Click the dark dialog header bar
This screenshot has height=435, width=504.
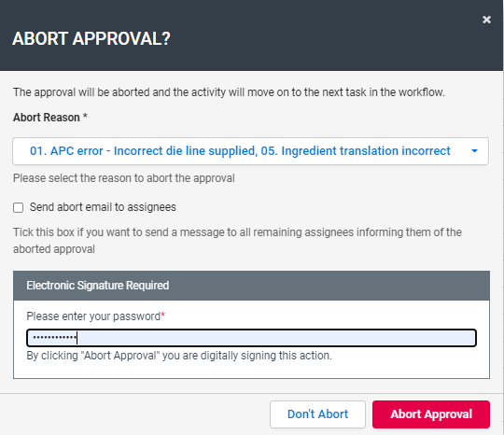pyautogui.click(x=251, y=35)
